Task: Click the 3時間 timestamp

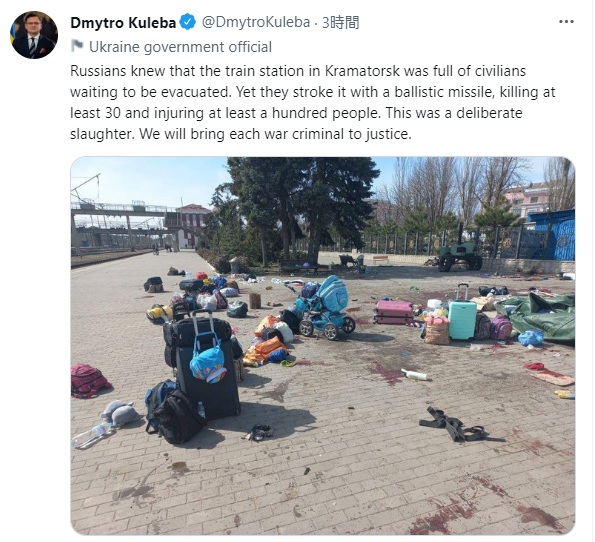Action: 340,23
